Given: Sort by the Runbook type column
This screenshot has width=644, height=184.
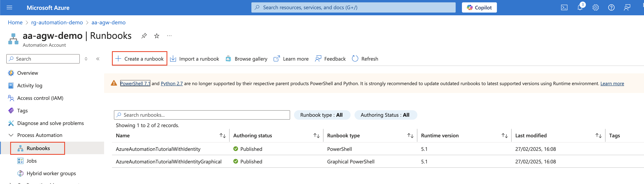Looking at the screenshot, I should [x=410, y=136].
